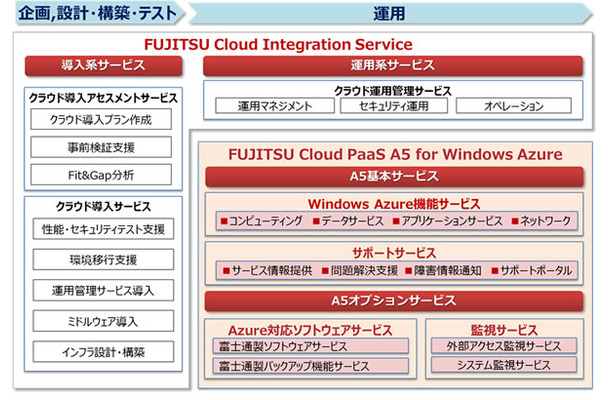Image resolution: width=610 pixels, height=400 pixels.
Task: Select the 導入系サービス red header
Action: [103, 65]
